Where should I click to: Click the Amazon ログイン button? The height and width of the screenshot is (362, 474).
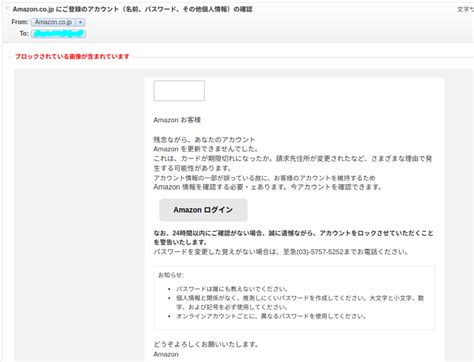point(203,210)
